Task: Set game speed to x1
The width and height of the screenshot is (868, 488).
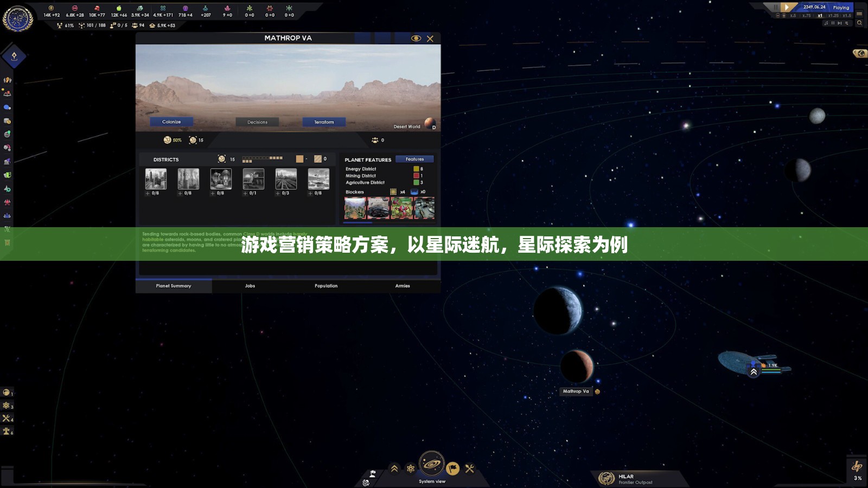Action: click(820, 16)
